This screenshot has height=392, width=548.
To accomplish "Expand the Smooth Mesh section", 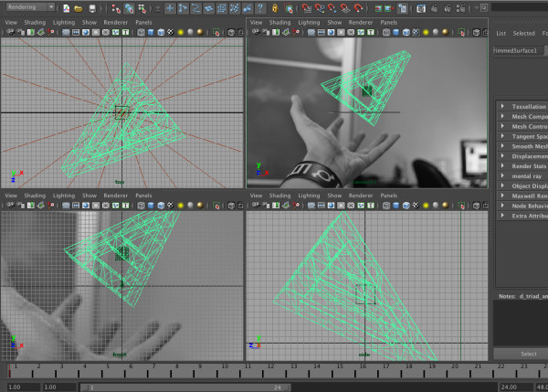I will [x=522, y=146].
